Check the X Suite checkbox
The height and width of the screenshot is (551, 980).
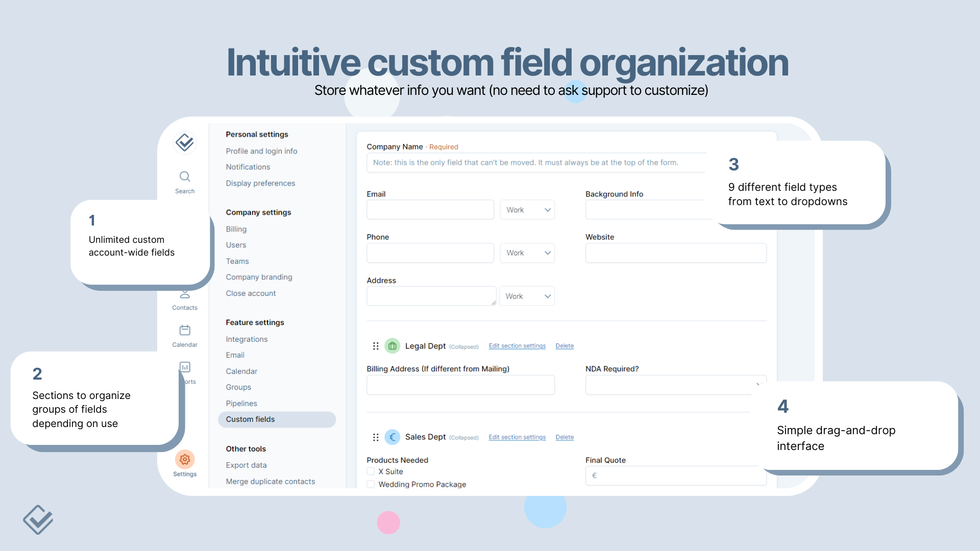coord(371,471)
